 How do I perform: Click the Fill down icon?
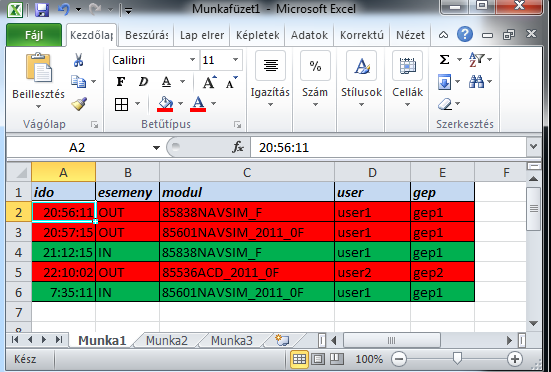click(x=445, y=82)
